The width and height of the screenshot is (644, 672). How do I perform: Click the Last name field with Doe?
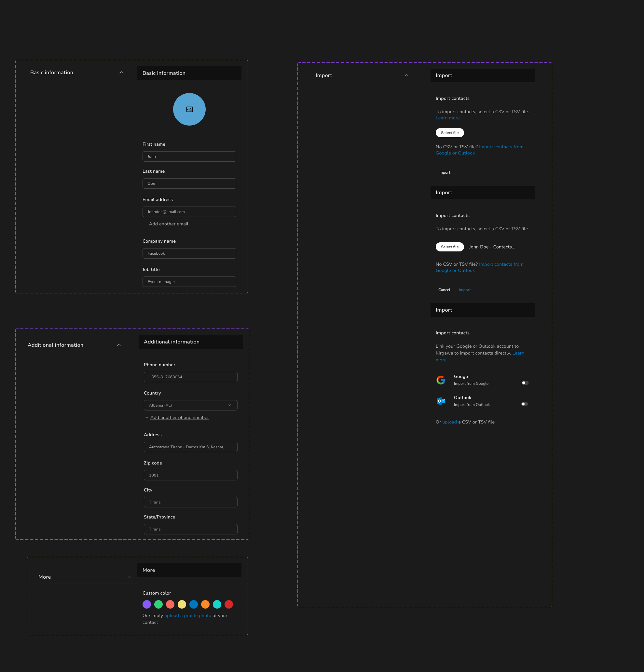click(x=189, y=183)
